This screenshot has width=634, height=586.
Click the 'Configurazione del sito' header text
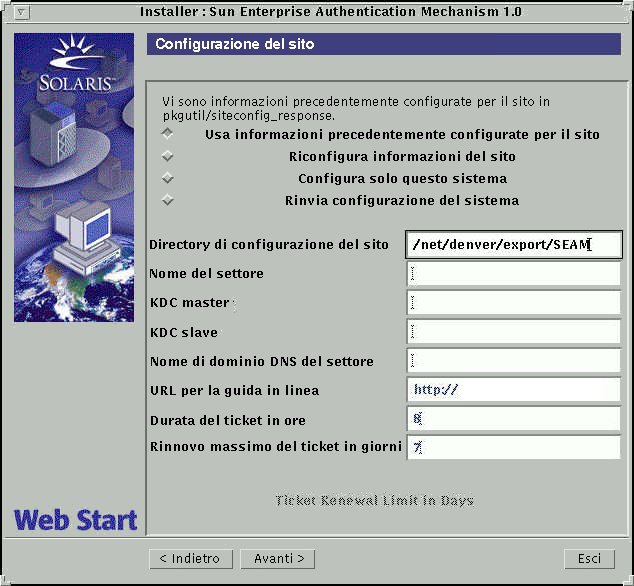tap(235, 44)
